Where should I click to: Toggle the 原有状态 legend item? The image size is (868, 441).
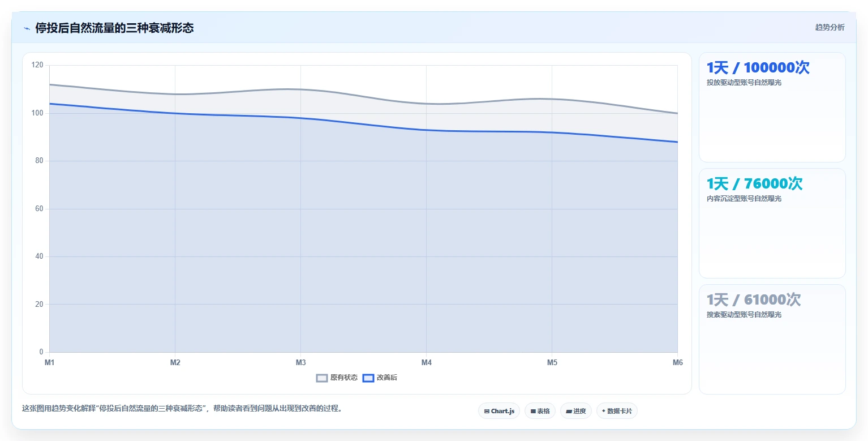click(337, 378)
